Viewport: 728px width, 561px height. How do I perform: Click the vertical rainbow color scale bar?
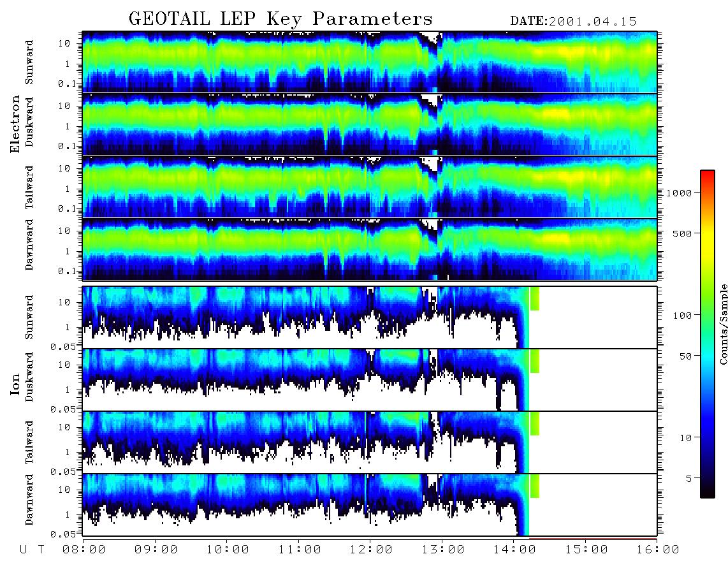point(708,335)
